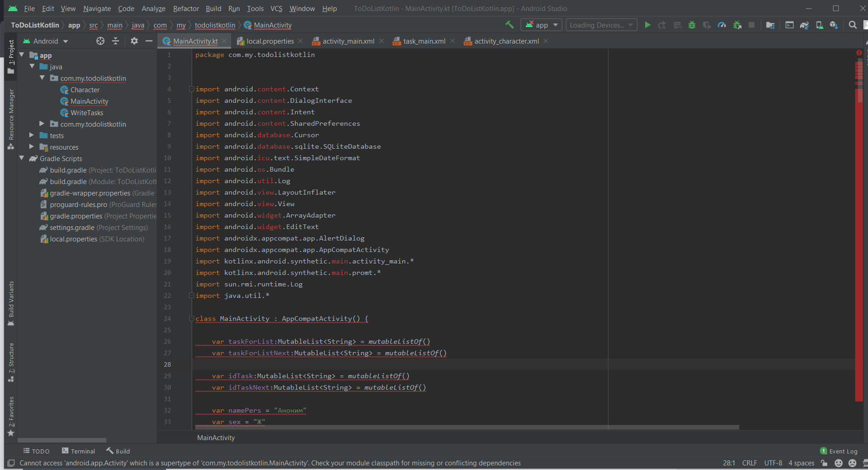The width and height of the screenshot is (868, 470).
Task: Click Run with Coverage icon
Action: [707, 25]
